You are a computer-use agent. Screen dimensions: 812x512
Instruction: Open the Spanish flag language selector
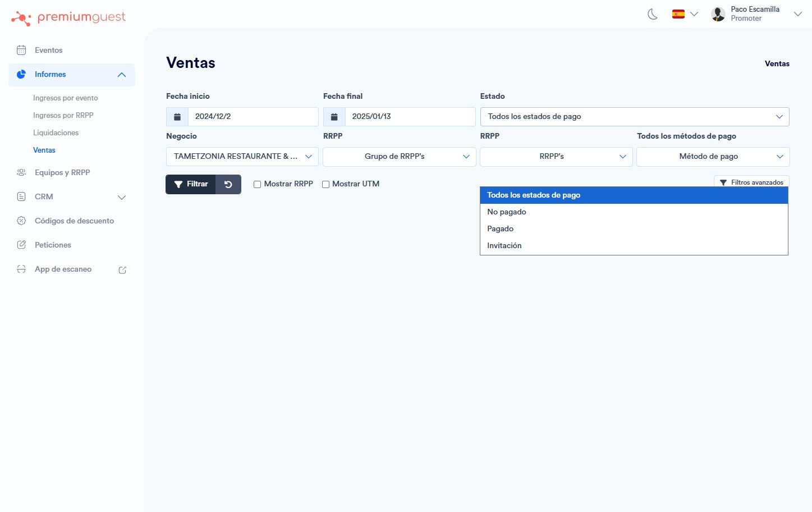point(685,14)
